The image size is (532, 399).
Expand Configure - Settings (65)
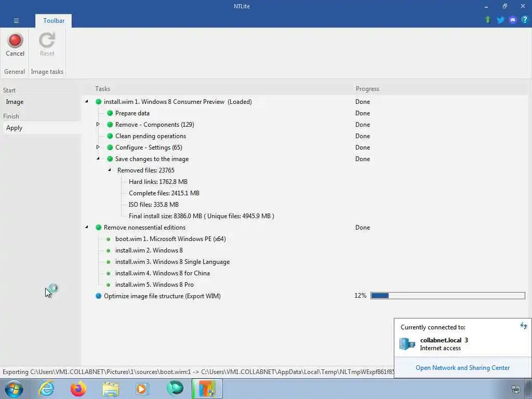pos(98,147)
